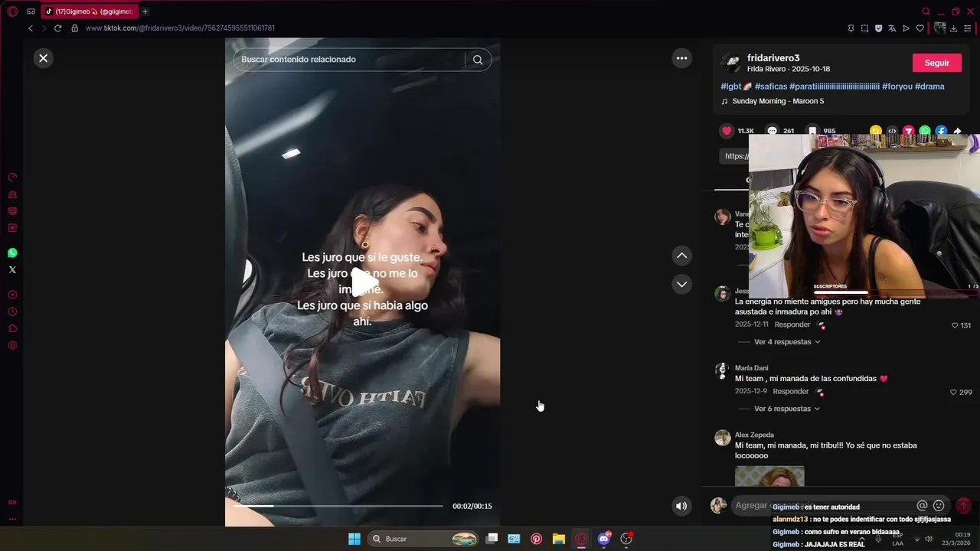This screenshot has width=980, height=551.
Task: Share to Facebook via blue icon
Action: point(941,131)
